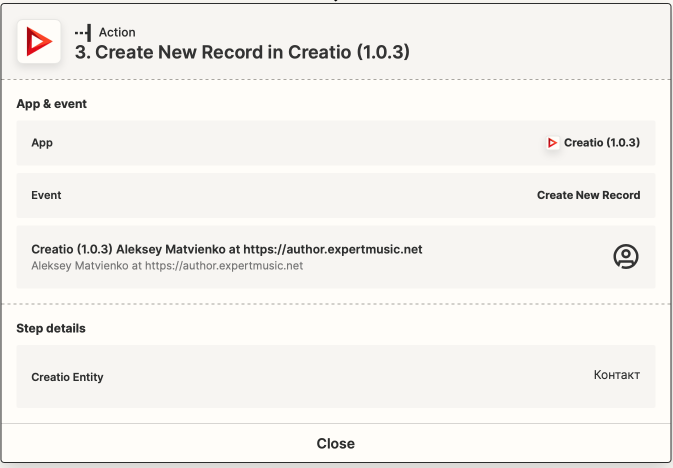Click the Action label in the header
This screenshot has height=468, width=673.
(x=117, y=33)
